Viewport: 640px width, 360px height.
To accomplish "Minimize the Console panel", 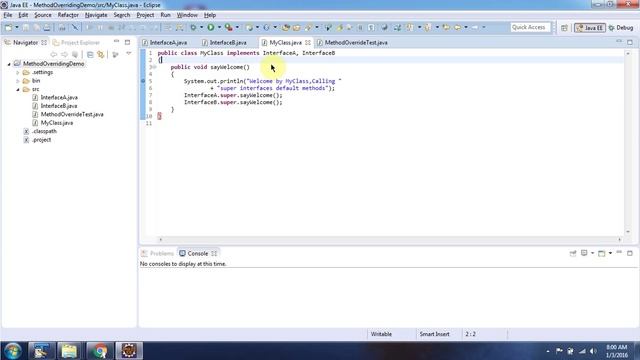I will tap(619, 253).
